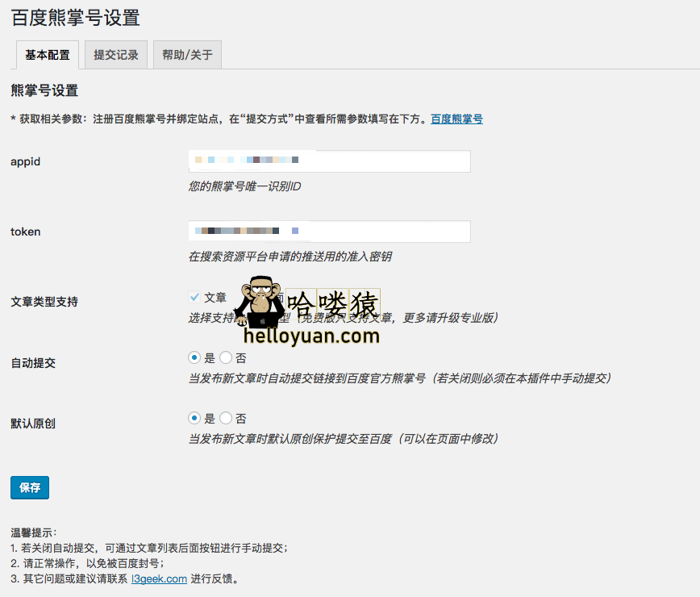Click into the appid input field
Screen dimensions: 700x597
(x=330, y=161)
